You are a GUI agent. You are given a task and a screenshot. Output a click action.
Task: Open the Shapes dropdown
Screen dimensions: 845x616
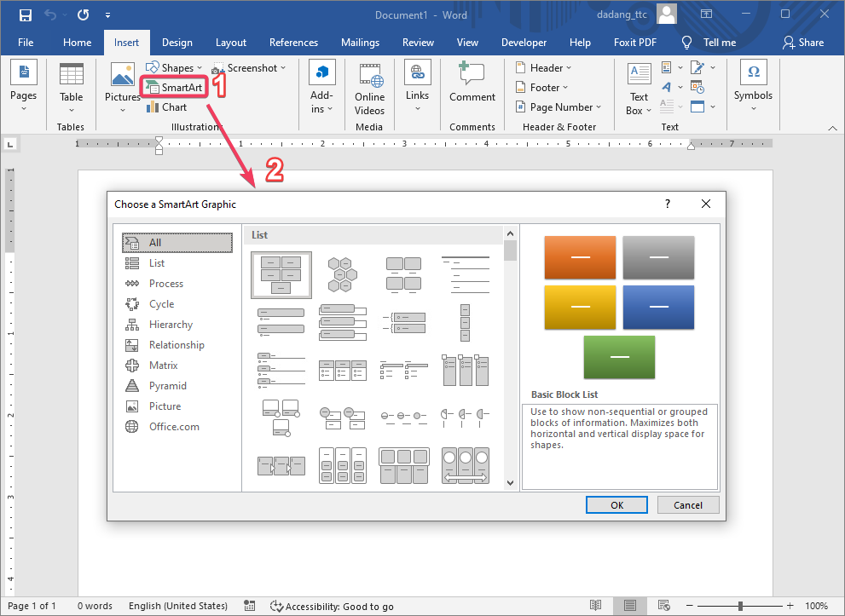pos(176,67)
